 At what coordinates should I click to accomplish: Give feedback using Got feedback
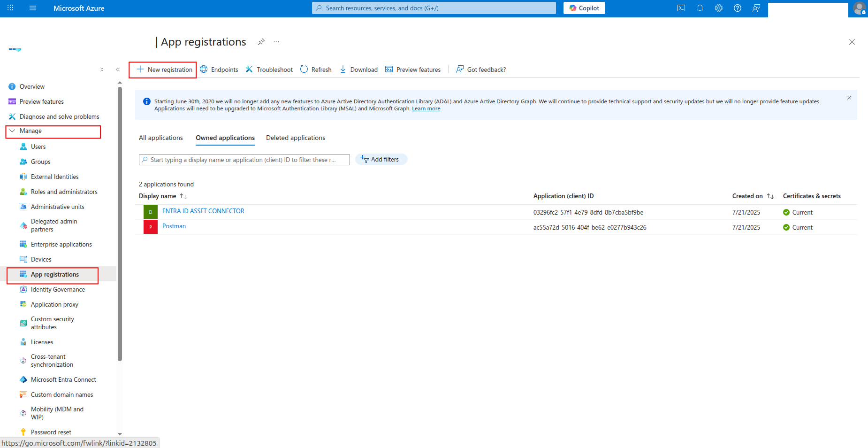481,70
